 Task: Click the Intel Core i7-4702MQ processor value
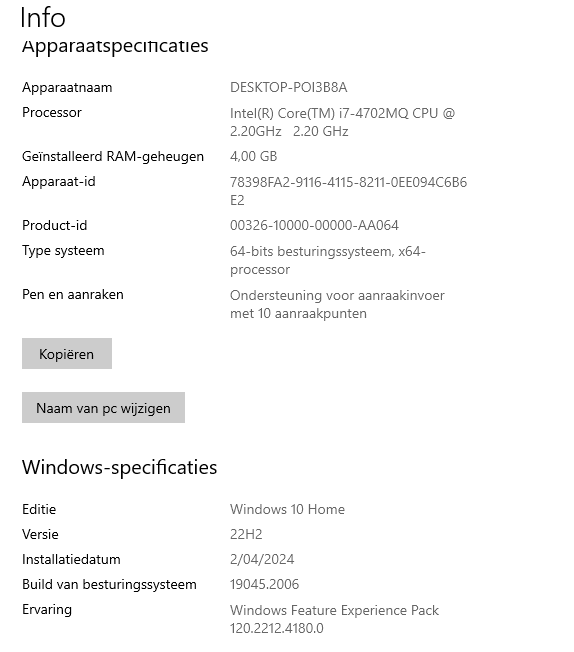(342, 122)
